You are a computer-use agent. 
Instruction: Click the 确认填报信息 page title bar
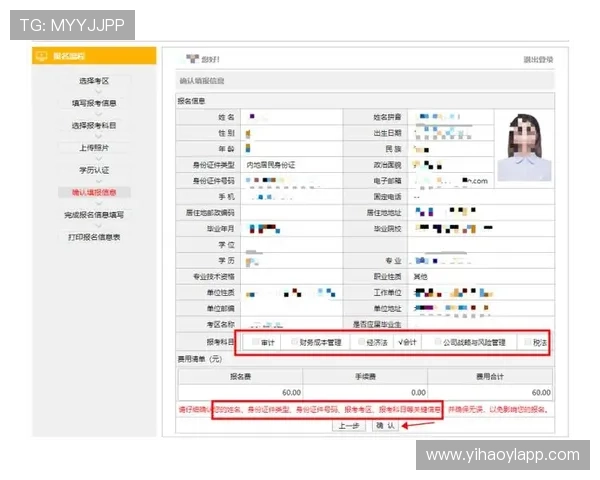click(x=365, y=81)
